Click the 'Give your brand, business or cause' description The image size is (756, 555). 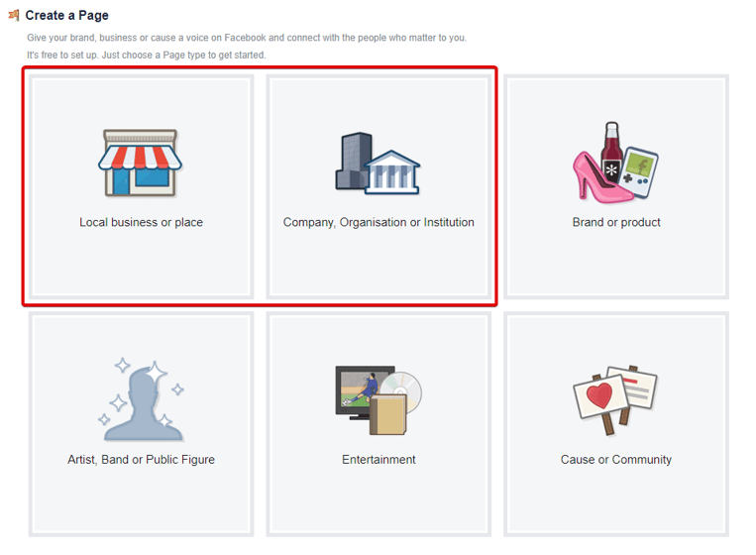(247, 38)
